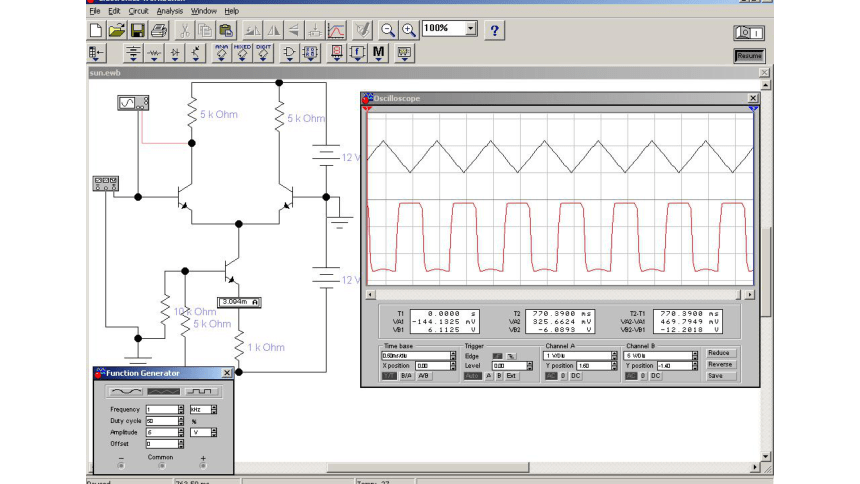Set trigger source to Ext
The image size is (860, 484).
point(511,376)
